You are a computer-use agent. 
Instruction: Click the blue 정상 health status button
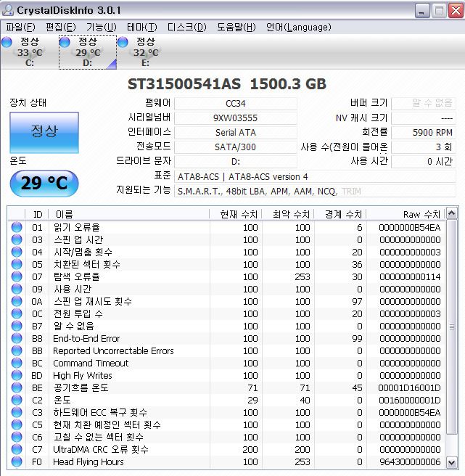point(44,132)
